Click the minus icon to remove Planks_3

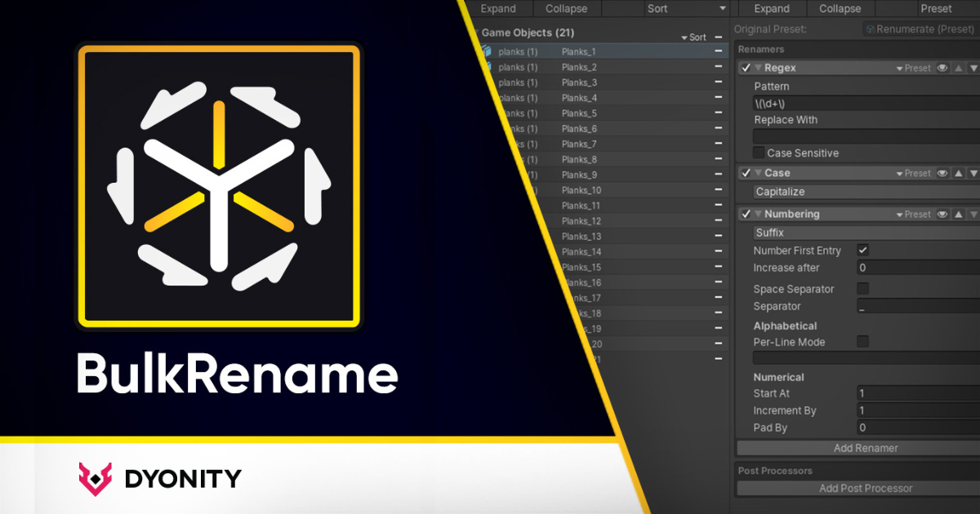pos(718,82)
